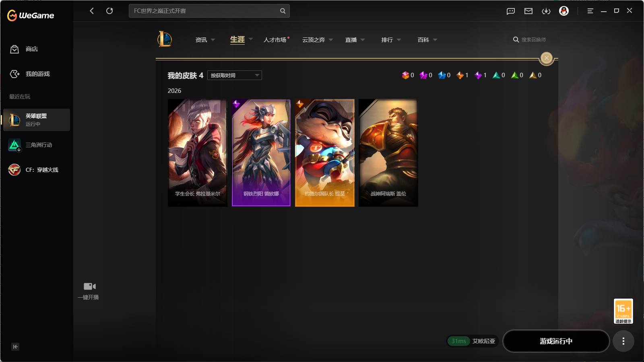This screenshot has width=644, height=362.
Task: Expand the 资讯 dropdown arrow
Action: coord(213,40)
